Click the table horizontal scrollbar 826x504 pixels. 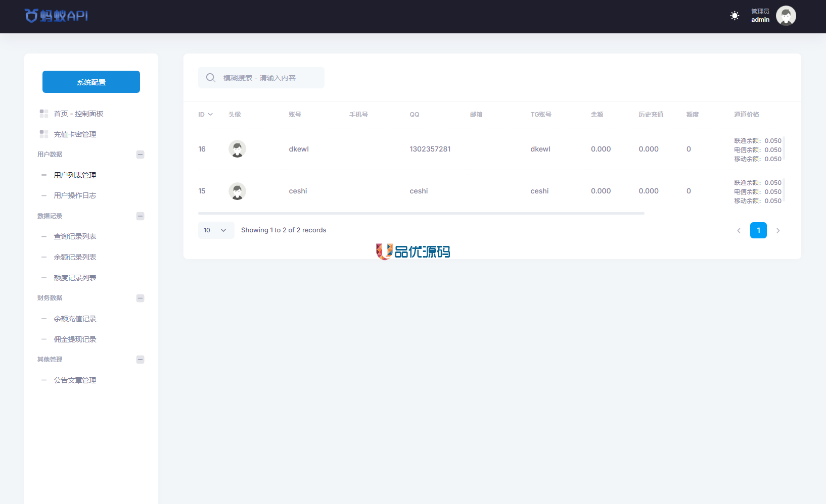click(421, 214)
